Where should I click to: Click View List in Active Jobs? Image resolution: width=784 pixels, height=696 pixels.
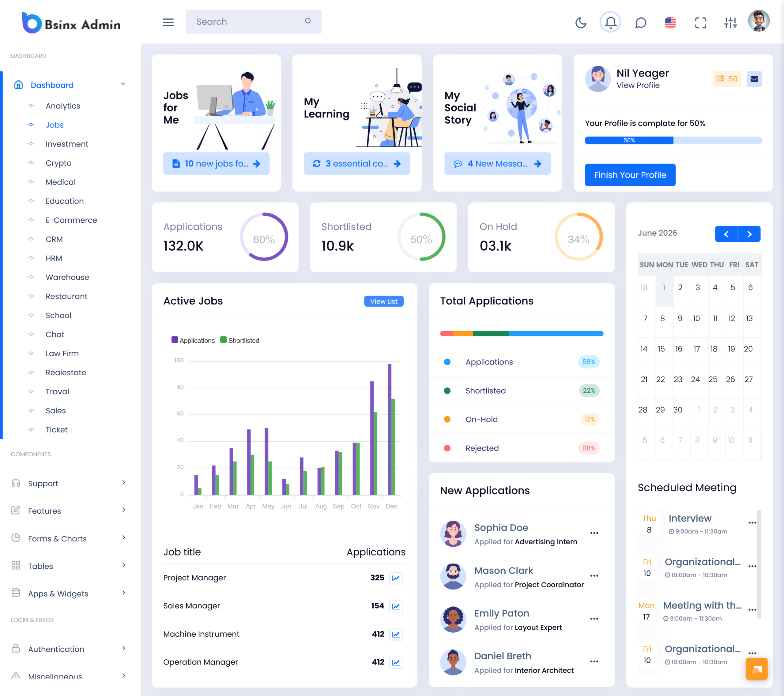click(383, 301)
